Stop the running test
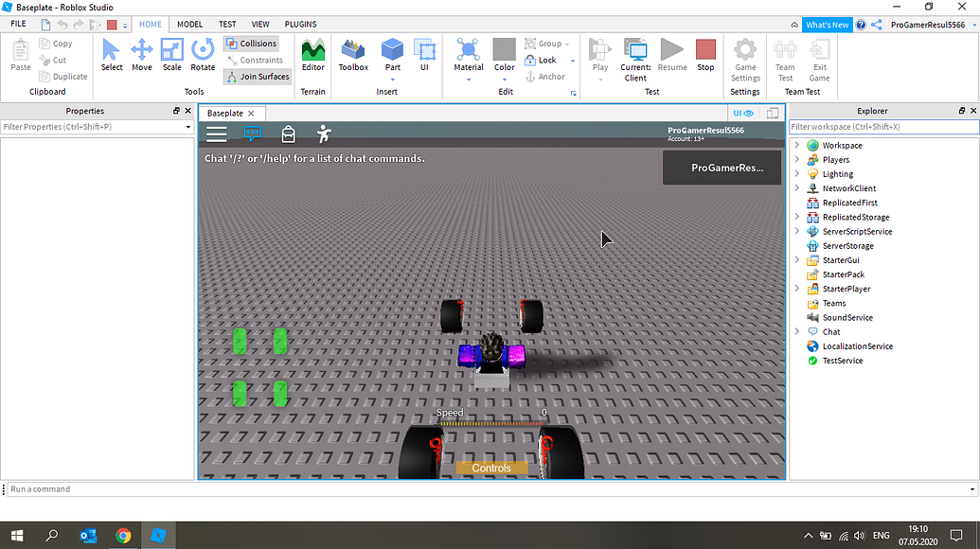 coord(705,55)
